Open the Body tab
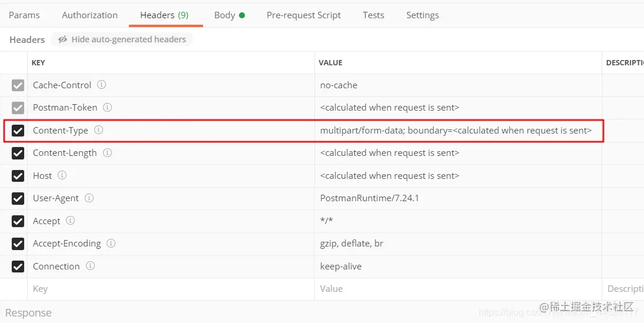The image size is (644, 323). tap(229, 15)
